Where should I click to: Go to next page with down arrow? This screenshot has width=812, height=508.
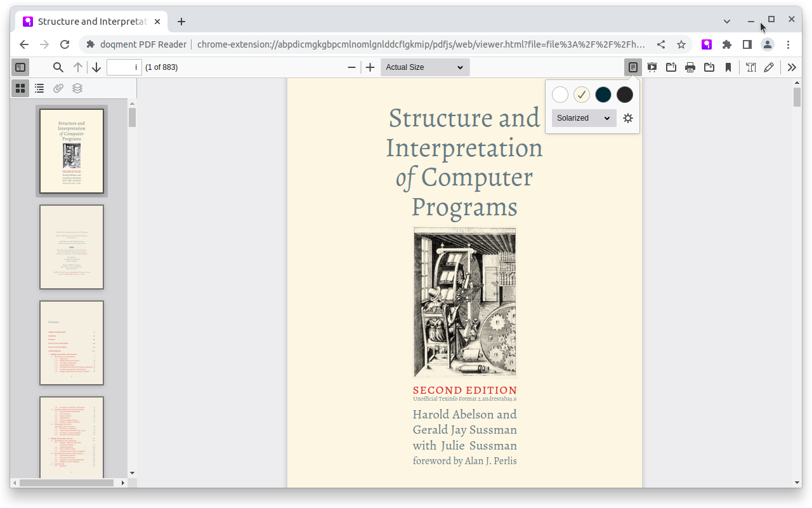click(x=96, y=67)
